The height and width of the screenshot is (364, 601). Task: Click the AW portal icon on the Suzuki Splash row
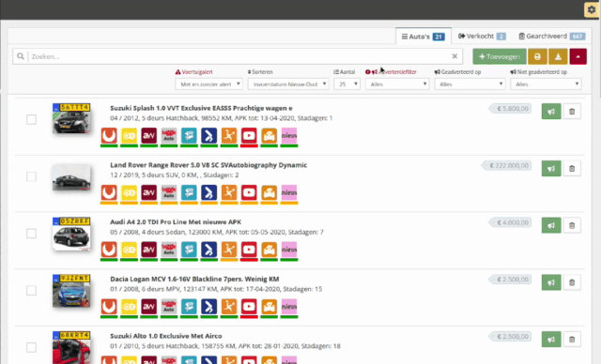pyautogui.click(x=148, y=135)
